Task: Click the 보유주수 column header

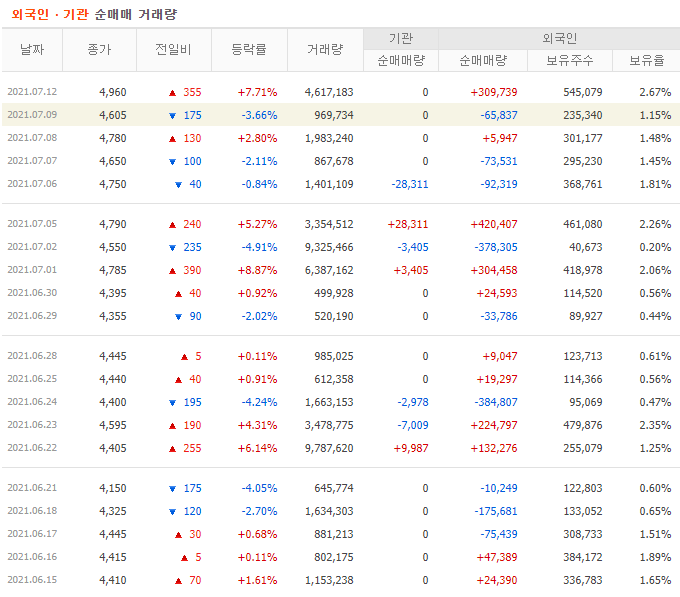Action: pyautogui.click(x=569, y=60)
